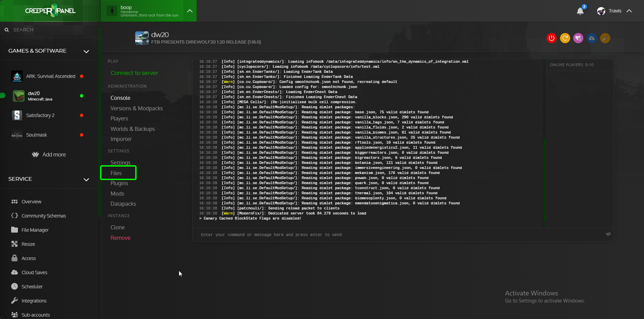This screenshot has height=319, width=644.
Task: Click the Canary Cached BlockState log line
Action: coord(250,219)
